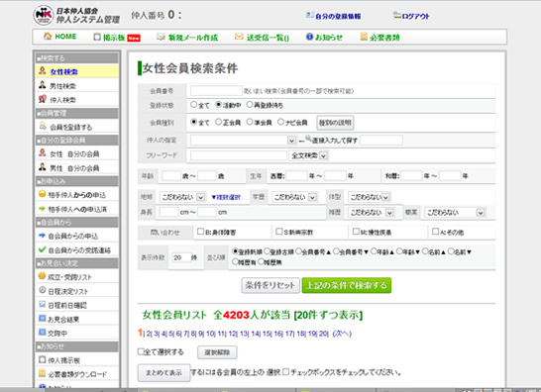Open the 職業 dropdown
541x392 pixels.
455,212
